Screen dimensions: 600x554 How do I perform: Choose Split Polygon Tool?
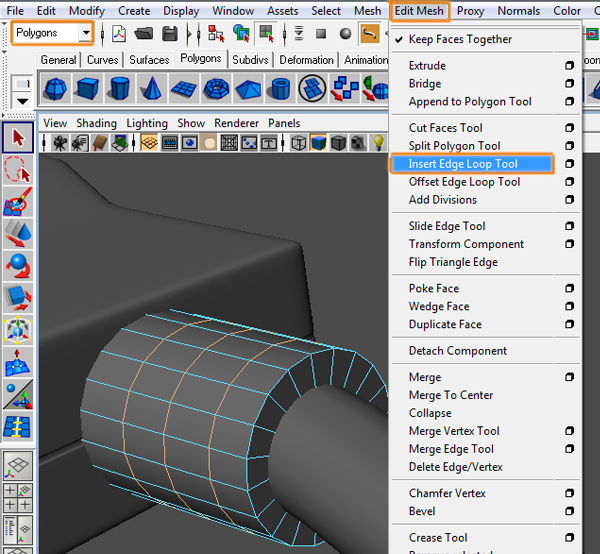click(454, 146)
